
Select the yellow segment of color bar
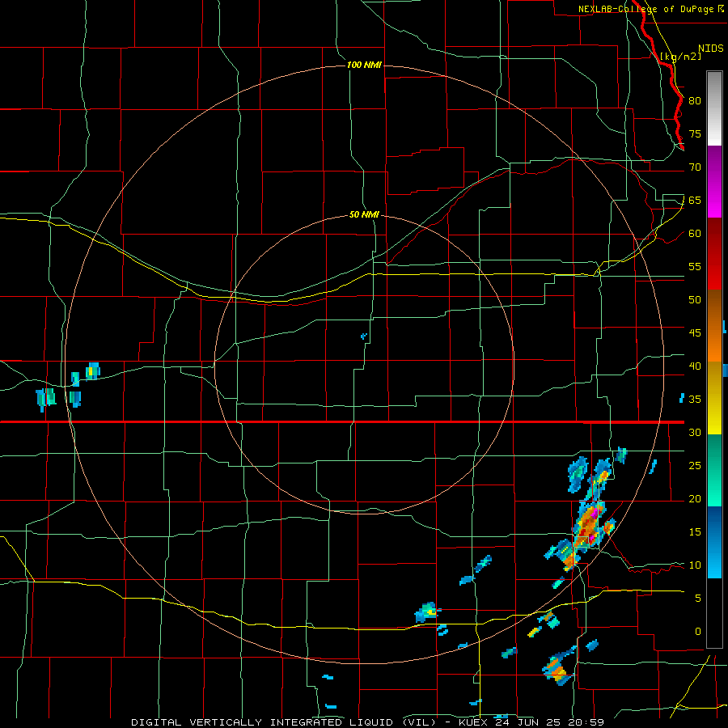click(x=714, y=398)
